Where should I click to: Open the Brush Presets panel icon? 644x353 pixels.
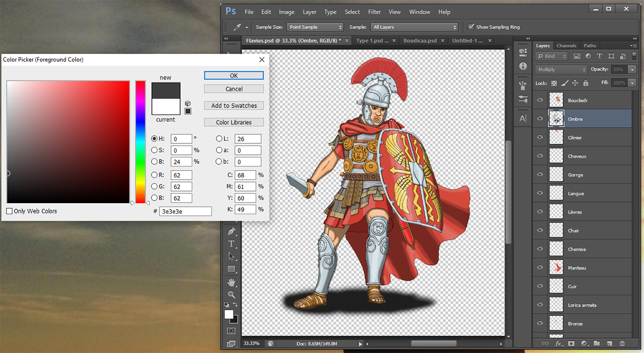523,99
